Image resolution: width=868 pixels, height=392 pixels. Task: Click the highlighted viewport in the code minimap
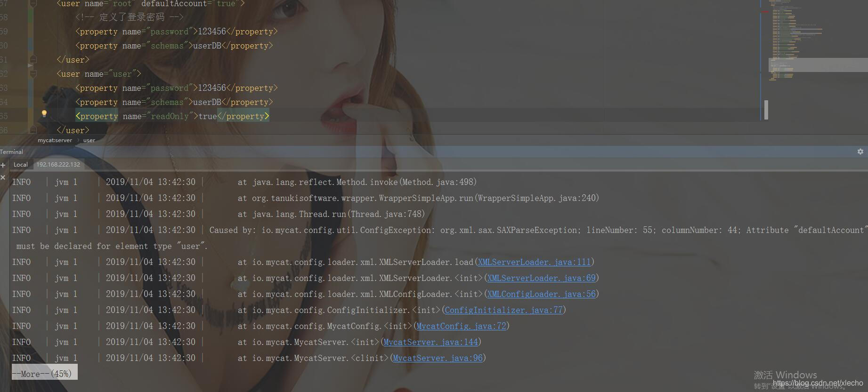tap(818, 65)
